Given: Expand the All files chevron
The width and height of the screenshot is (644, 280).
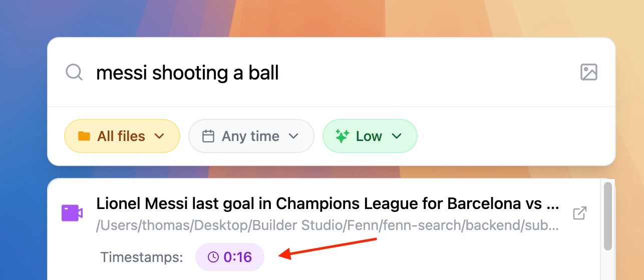Looking at the screenshot, I should pyautogui.click(x=159, y=136).
